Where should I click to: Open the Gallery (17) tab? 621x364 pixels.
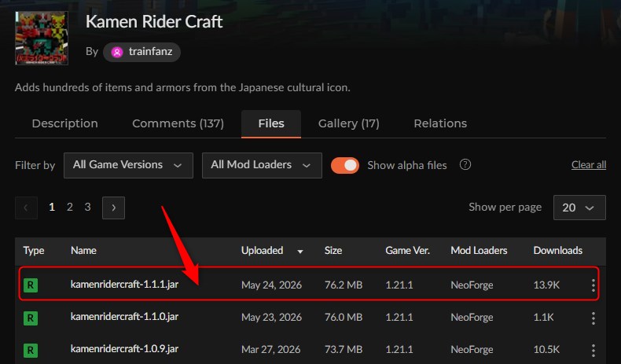pyautogui.click(x=348, y=123)
